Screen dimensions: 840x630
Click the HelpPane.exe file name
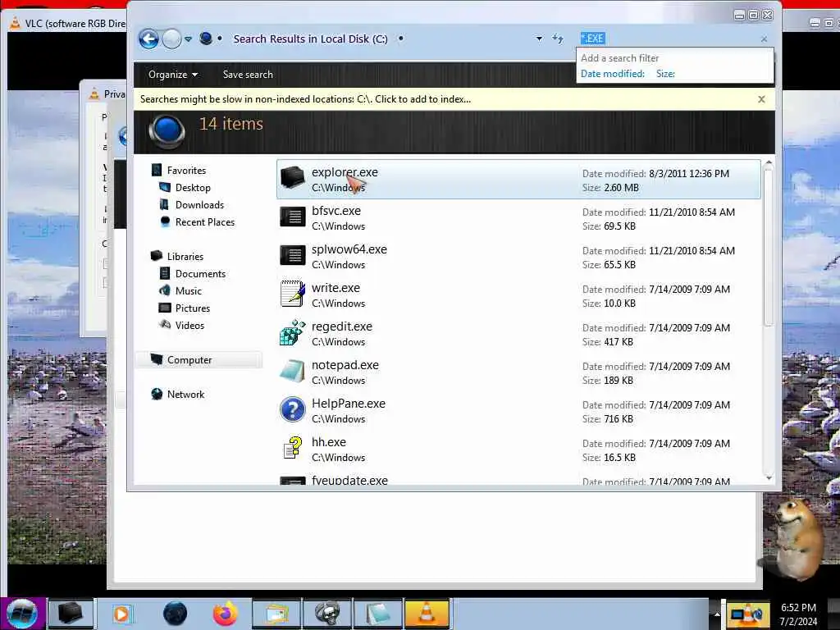[x=348, y=404]
